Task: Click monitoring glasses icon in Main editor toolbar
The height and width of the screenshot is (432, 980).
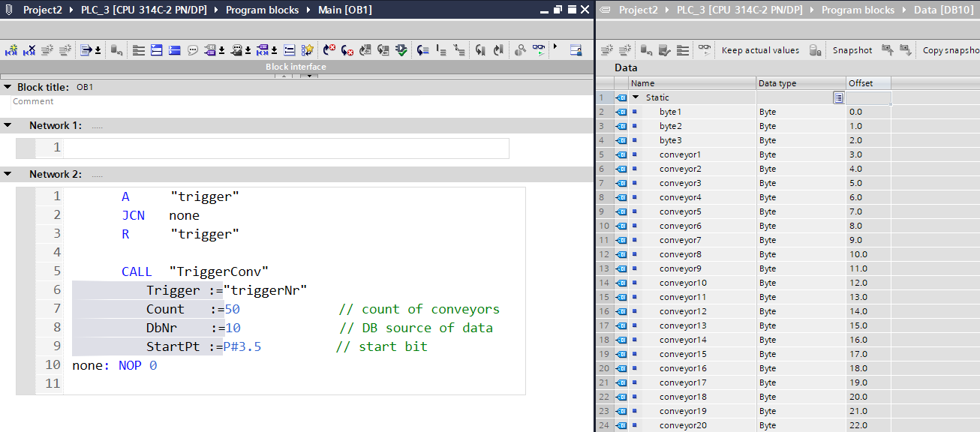Action: pyautogui.click(x=540, y=50)
